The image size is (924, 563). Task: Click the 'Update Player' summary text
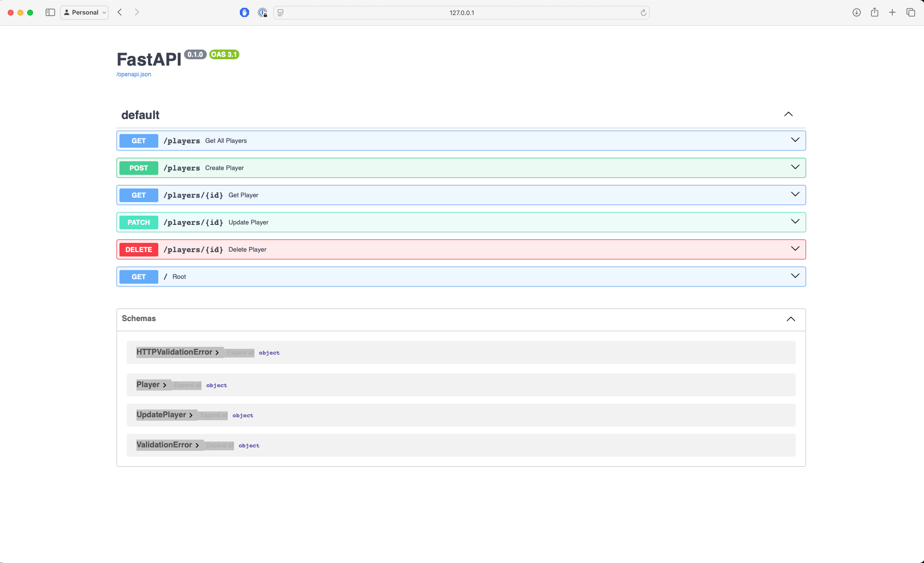249,222
